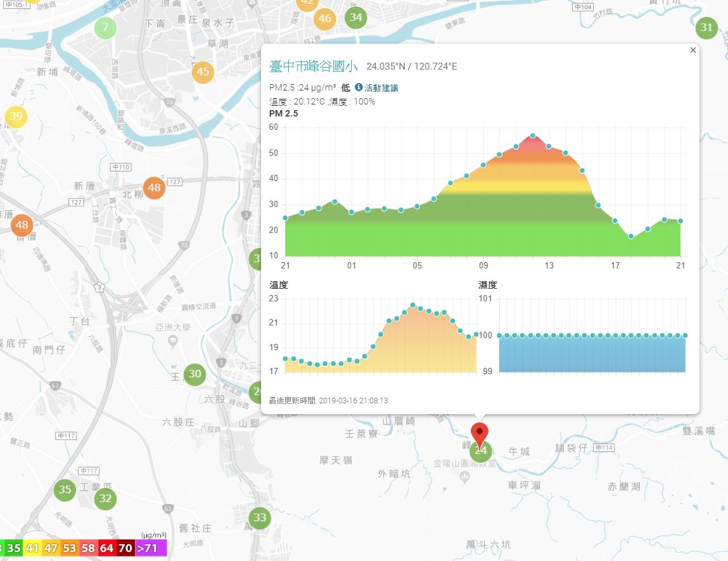
Task: Click the 活動建議 activity suggestion link
Action: point(381,88)
